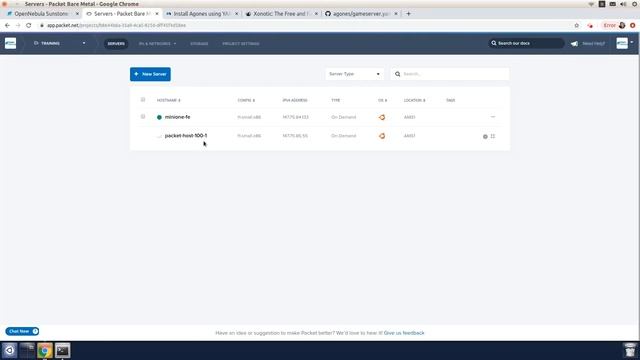Go back in browser history

[x=7, y=25]
